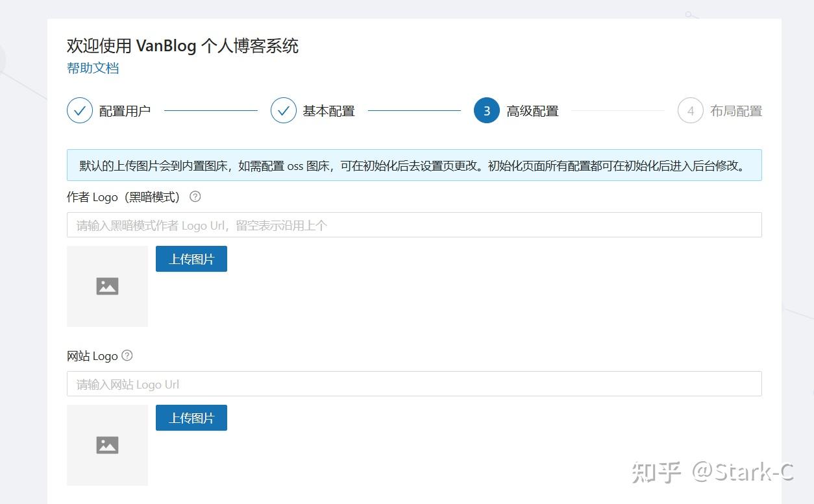
Task: Open the 帮助文档 link
Action: click(92, 67)
